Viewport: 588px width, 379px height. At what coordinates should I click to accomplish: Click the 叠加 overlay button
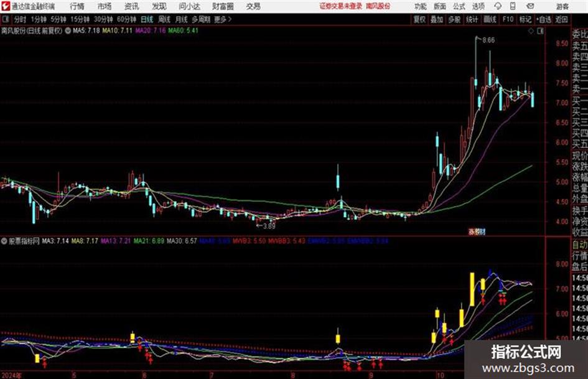437,19
